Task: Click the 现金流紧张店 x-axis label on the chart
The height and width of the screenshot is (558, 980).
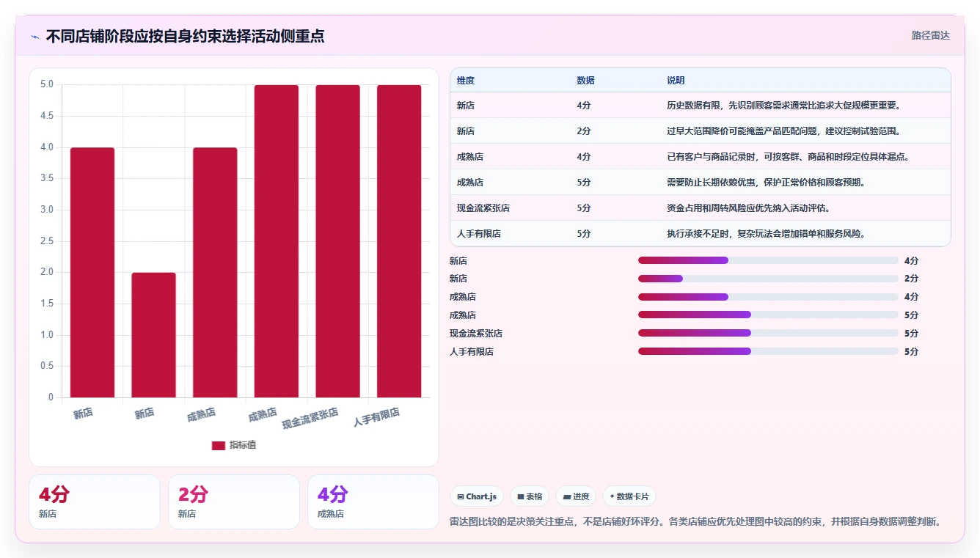Action: pos(310,418)
